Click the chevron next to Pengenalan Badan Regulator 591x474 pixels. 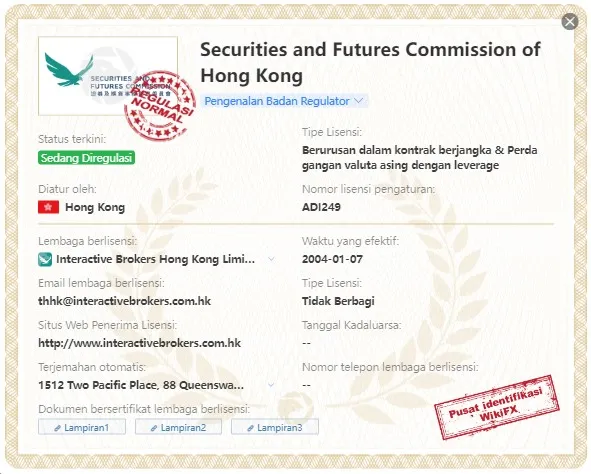tap(359, 101)
